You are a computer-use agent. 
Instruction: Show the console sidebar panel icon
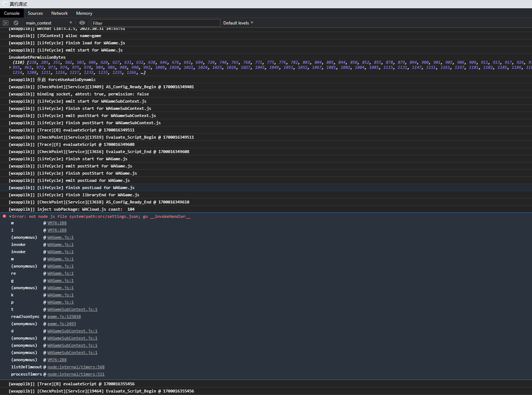tap(5, 23)
